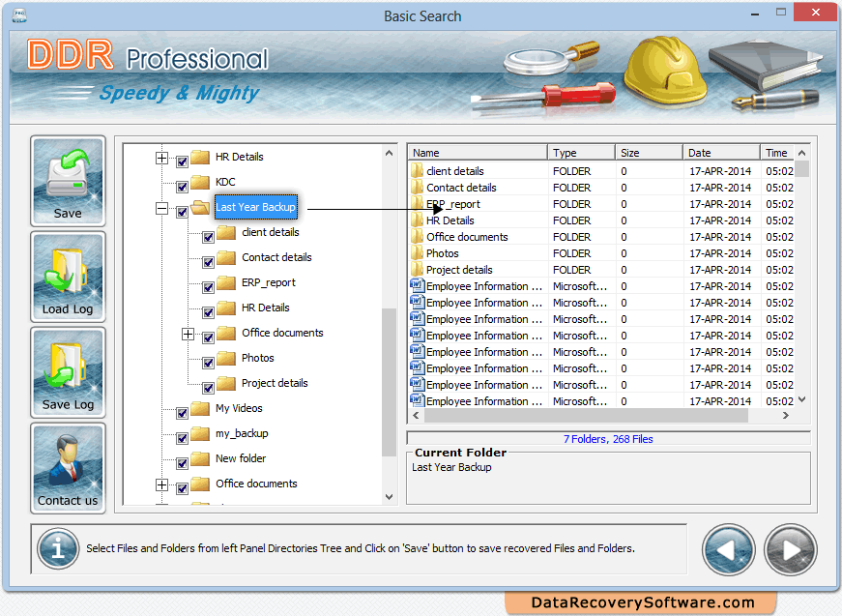The image size is (842, 616).
Task: Proceed with the right arrow button
Action: (x=790, y=550)
